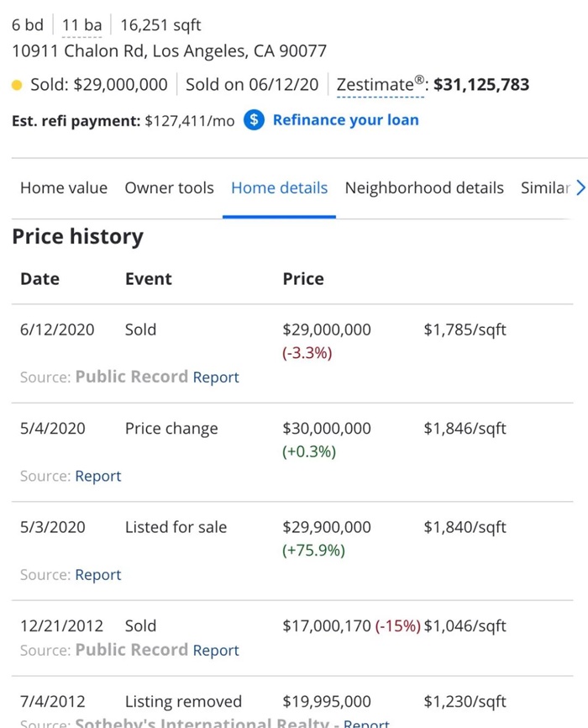
Task: Click the Refinance your loan link
Action: [x=345, y=120]
